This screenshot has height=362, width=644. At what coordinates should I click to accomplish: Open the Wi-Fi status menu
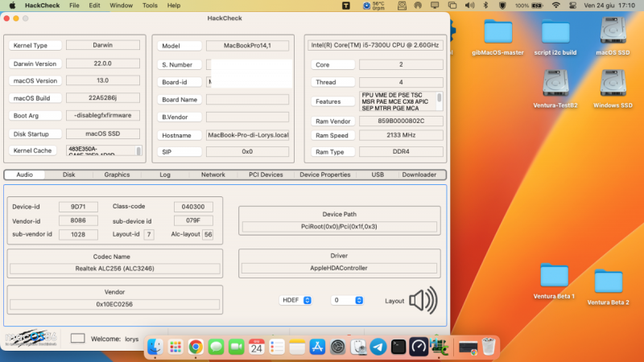[x=555, y=6]
